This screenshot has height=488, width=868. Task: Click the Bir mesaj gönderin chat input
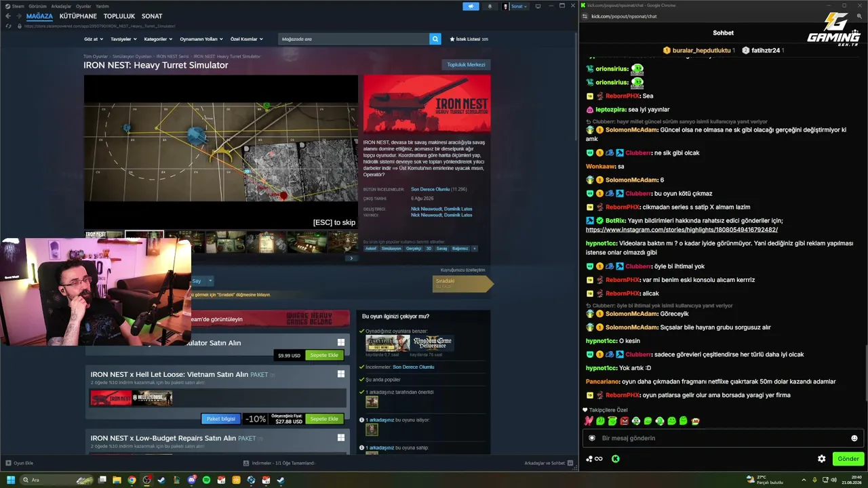722,439
